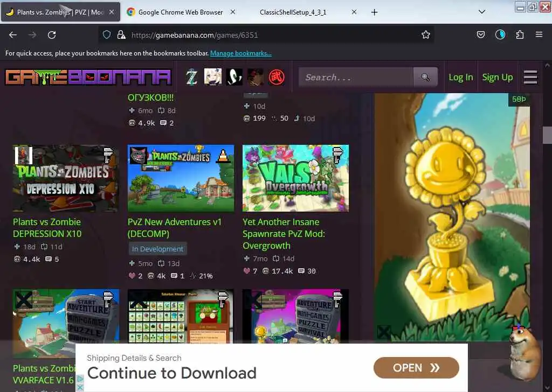Screen dimensions: 552x392
Task: Click grinning cat avatar on New Adventures
Action: pos(139,156)
